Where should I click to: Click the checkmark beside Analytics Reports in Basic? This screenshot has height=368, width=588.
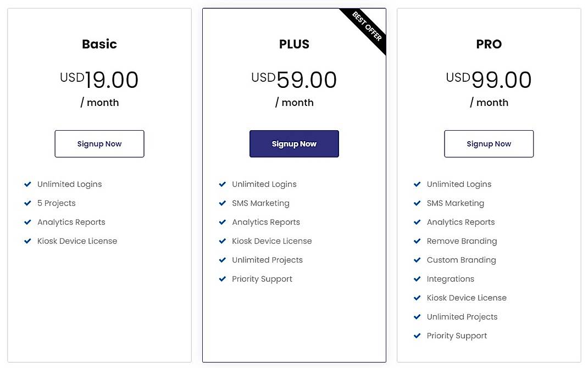[27, 222]
